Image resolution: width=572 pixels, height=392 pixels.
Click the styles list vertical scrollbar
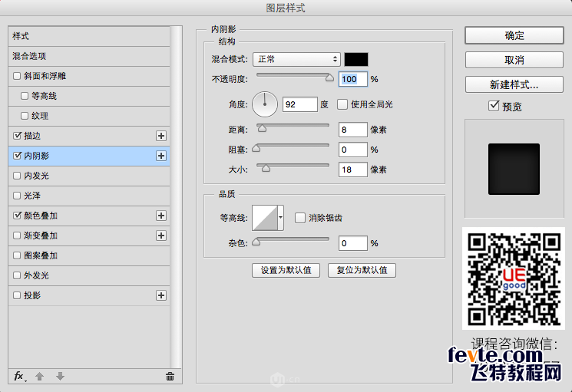(176, 196)
